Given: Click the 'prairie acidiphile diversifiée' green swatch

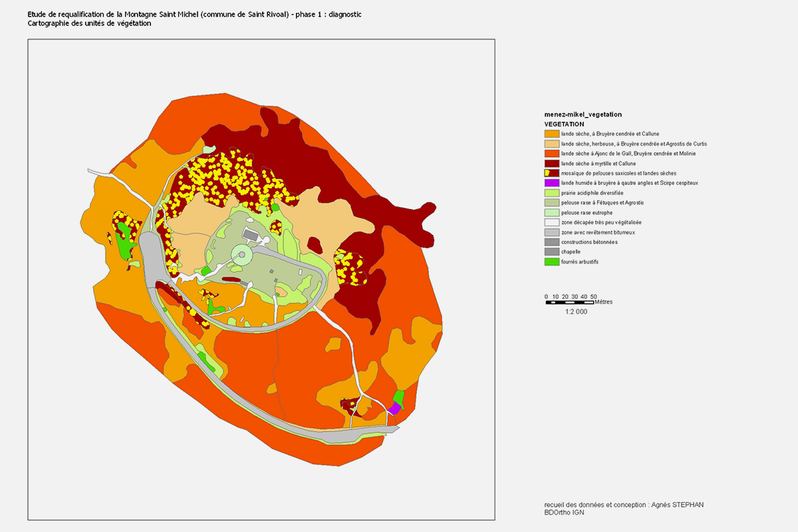Looking at the screenshot, I should [x=551, y=193].
